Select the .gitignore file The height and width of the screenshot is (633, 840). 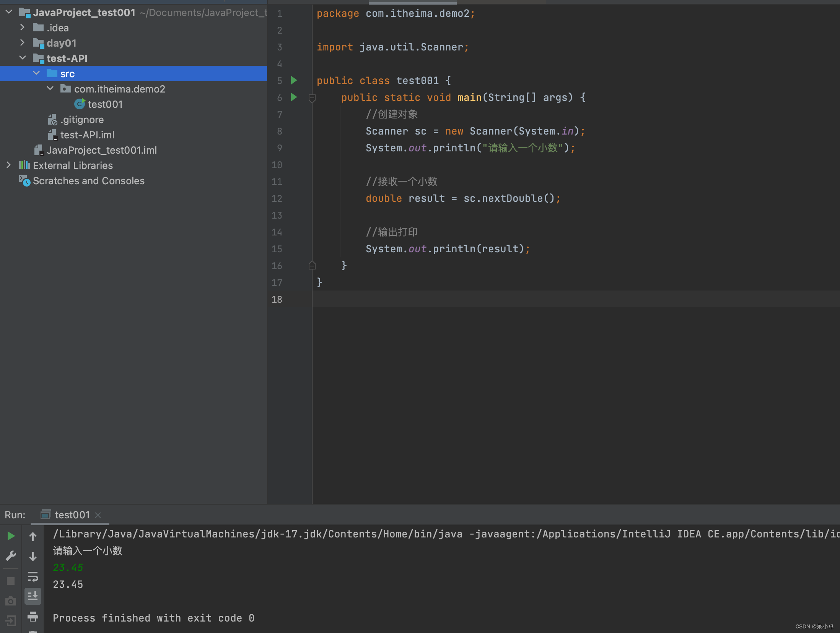point(82,120)
